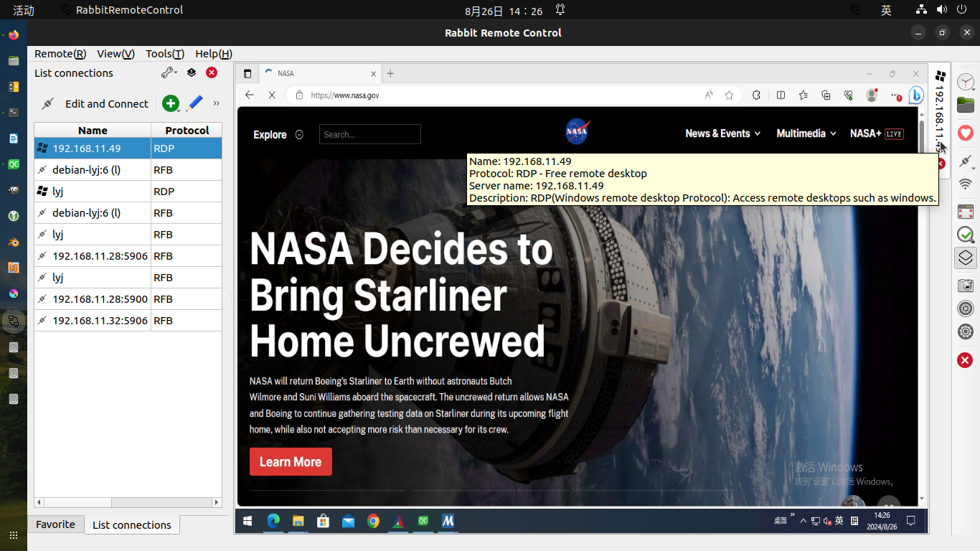Click the Edge profile avatar icon

tap(872, 95)
